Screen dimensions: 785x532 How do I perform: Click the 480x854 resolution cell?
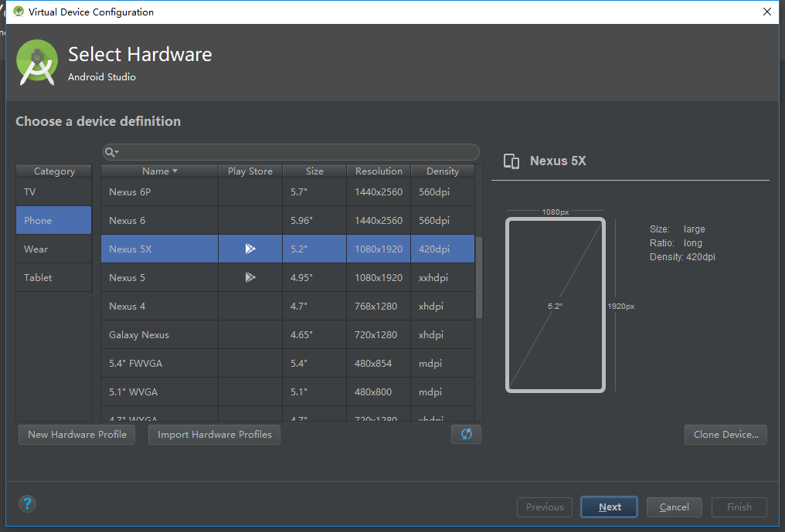tap(379, 363)
